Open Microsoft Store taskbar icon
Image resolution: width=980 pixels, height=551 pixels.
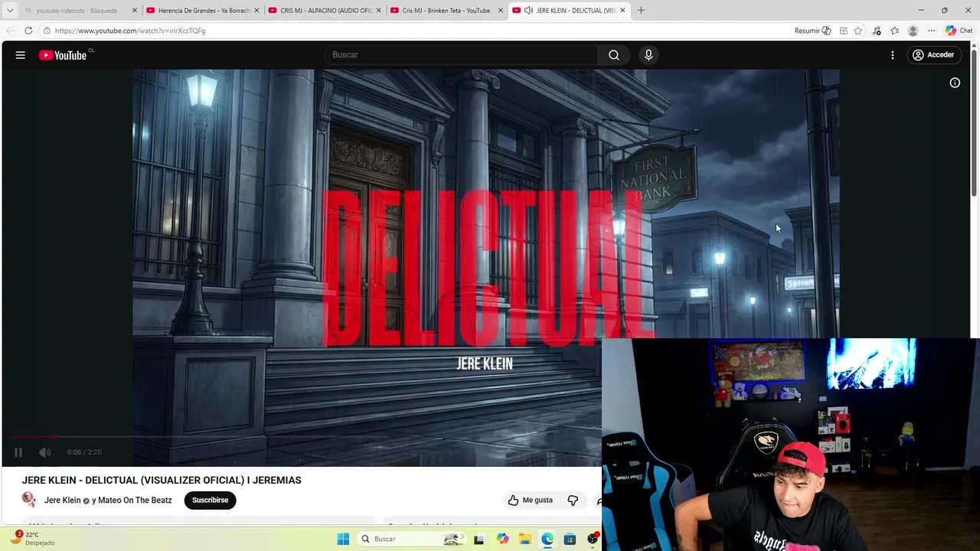(x=570, y=540)
